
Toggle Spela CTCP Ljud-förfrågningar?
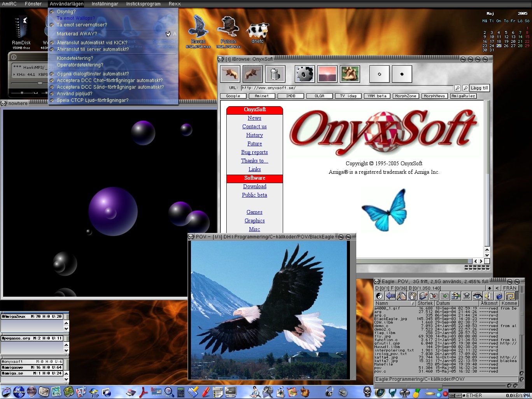[113, 100]
